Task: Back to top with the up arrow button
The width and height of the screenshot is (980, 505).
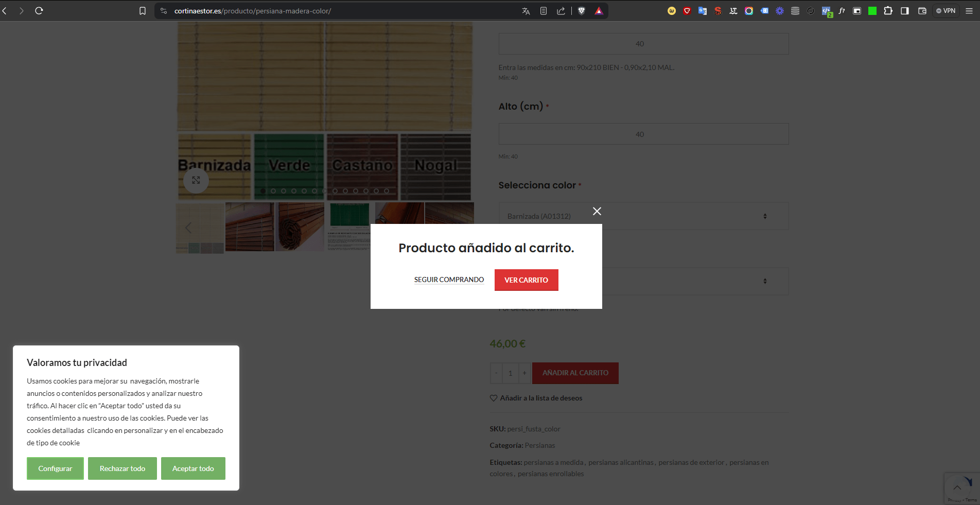Action: coord(957,487)
